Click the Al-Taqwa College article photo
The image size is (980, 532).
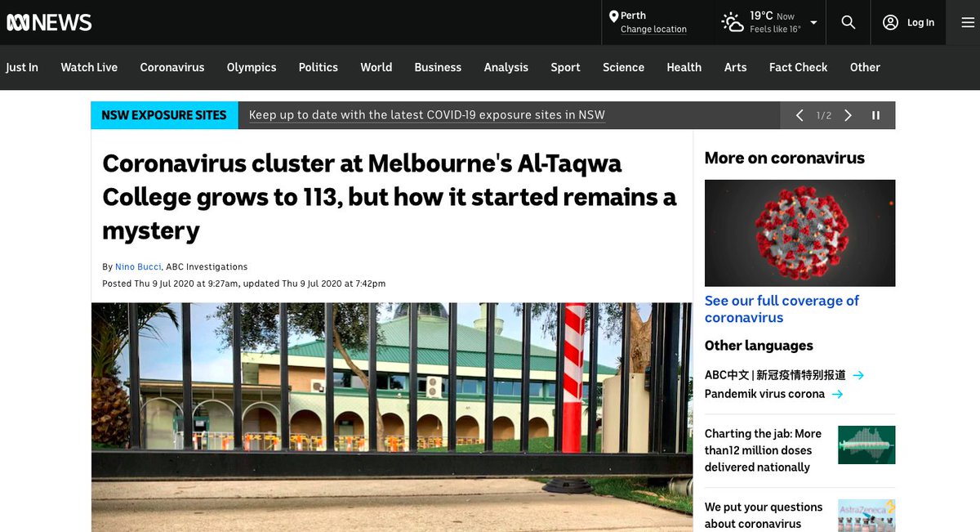pyautogui.click(x=392, y=418)
